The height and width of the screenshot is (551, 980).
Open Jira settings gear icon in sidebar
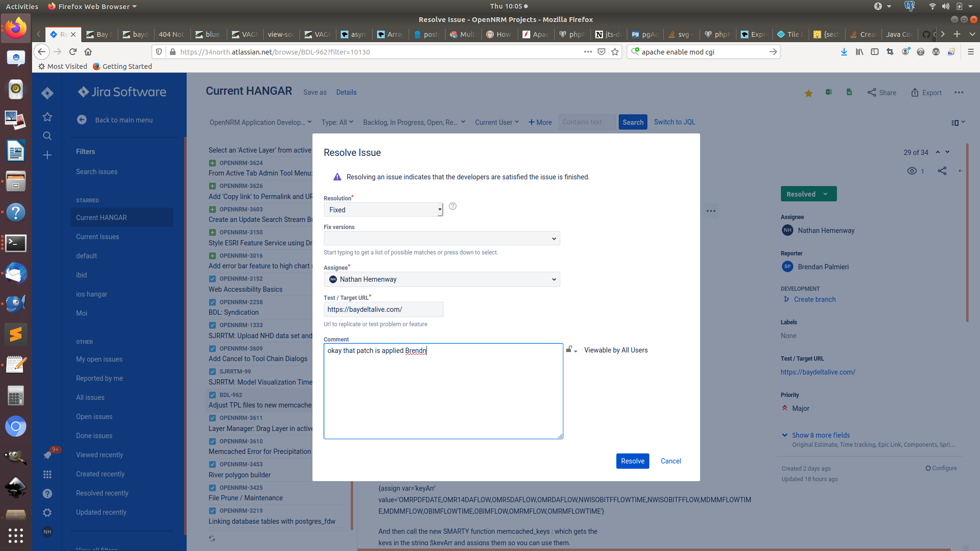47,513
